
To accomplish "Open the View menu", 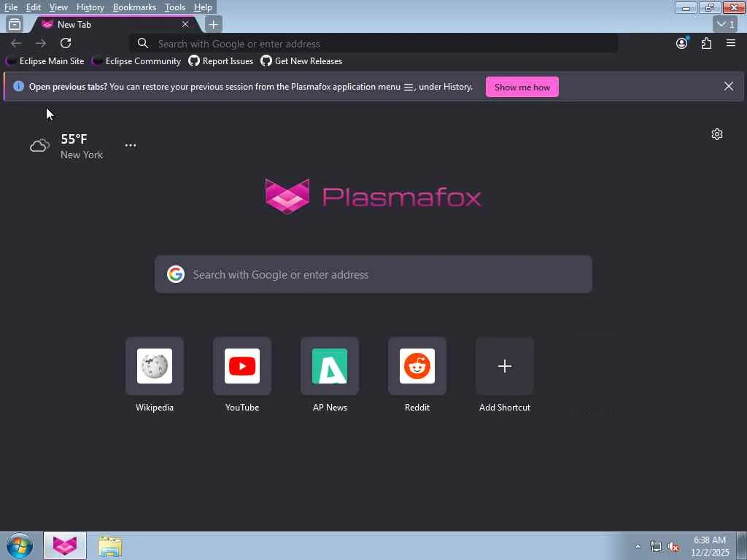I will point(58,7).
